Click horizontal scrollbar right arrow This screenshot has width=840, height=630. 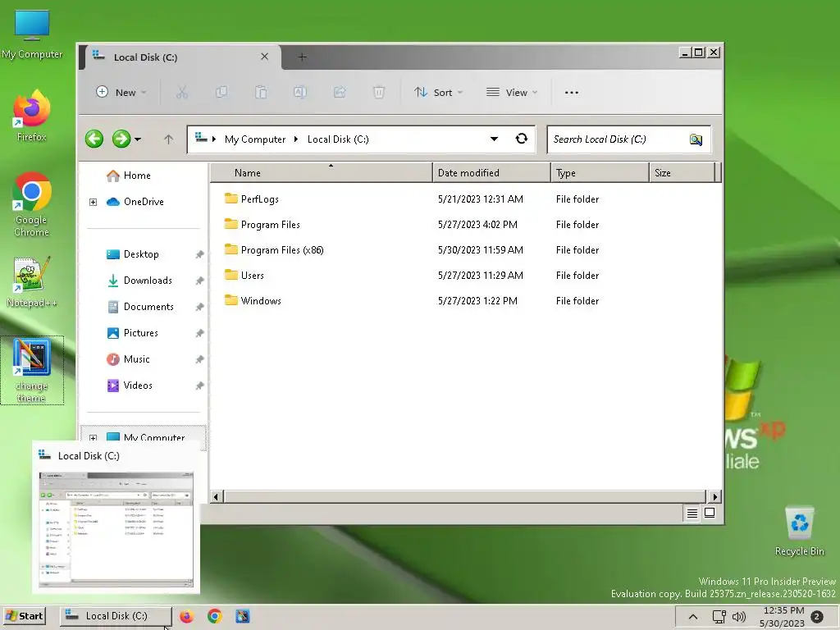(714, 496)
